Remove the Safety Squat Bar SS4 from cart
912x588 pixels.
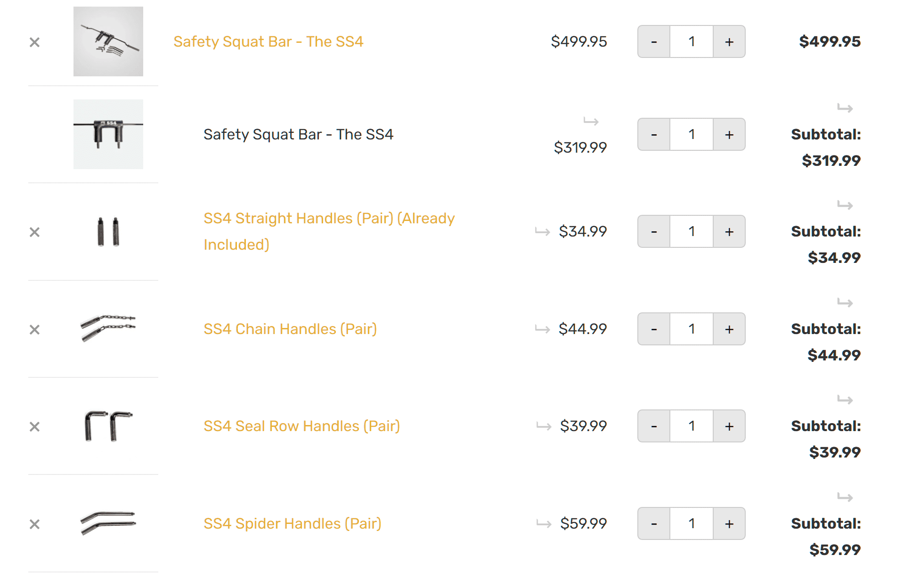[x=34, y=42]
